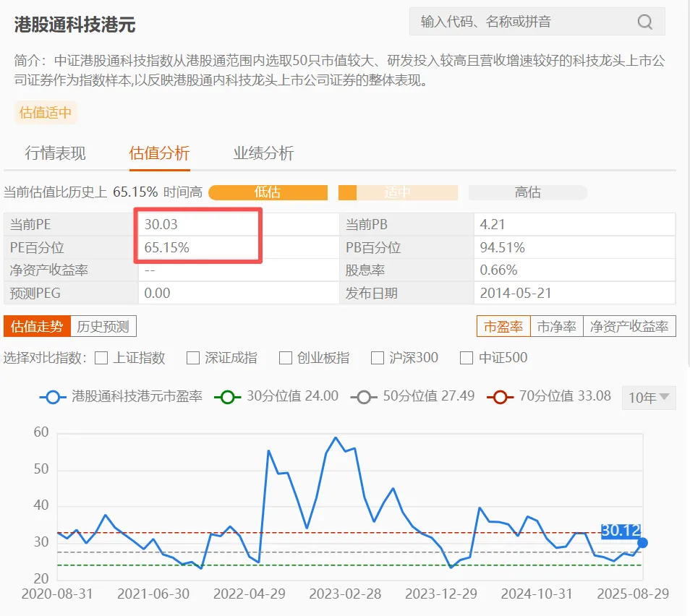690x616 pixels.
Task: Click the chart's latest data point dot
Action: click(x=642, y=543)
